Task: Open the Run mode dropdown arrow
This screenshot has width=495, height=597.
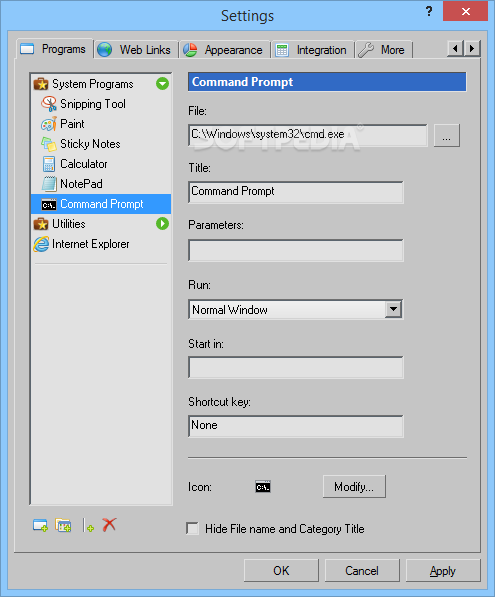Action: 393,309
